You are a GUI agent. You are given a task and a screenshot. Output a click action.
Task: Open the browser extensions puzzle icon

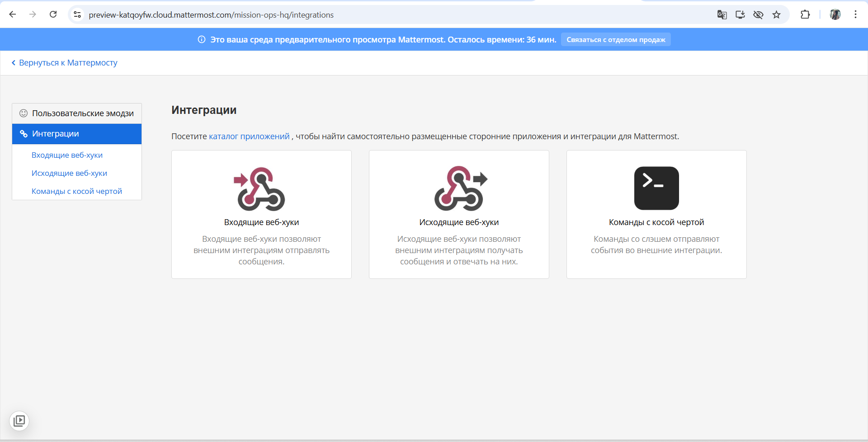[805, 15]
